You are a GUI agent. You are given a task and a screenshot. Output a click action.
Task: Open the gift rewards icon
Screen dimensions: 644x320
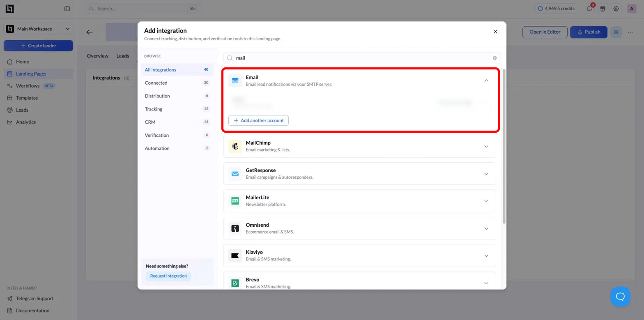[603, 9]
